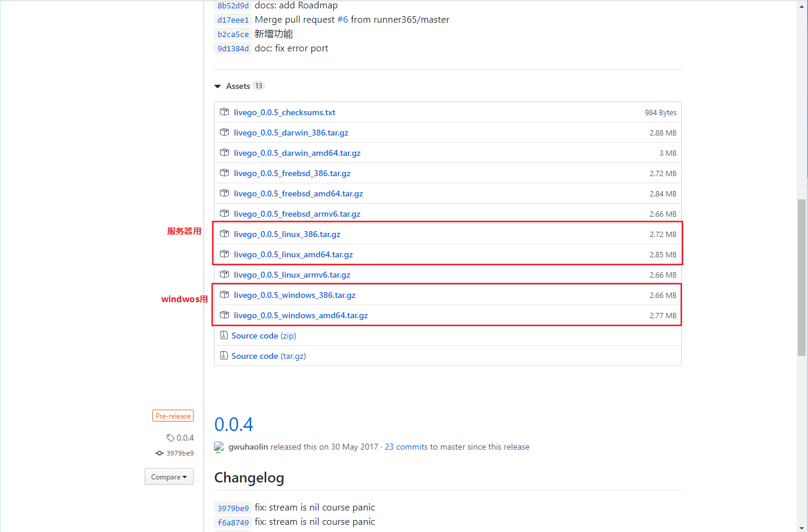The height and width of the screenshot is (532, 808).
Task: Open commit 8b52d9d
Action: 233,5
